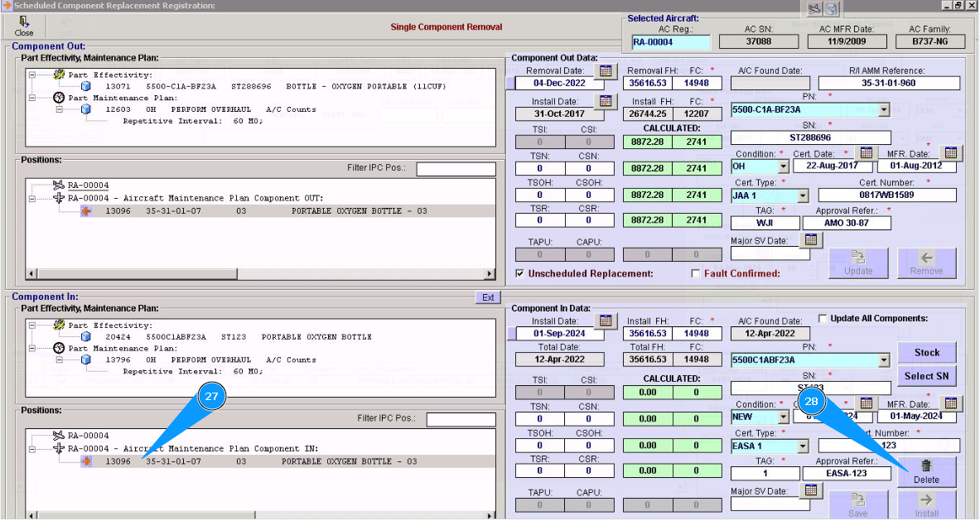Open calendar for Component Out Cert. Date
Viewport: 980px width, 521px height.
point(866,153)
